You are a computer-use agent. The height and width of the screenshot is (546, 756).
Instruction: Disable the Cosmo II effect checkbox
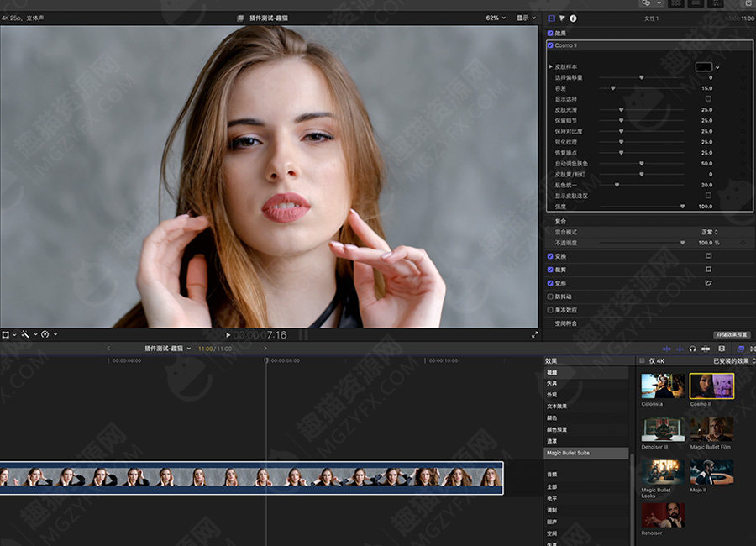click(x=550, y=45)
